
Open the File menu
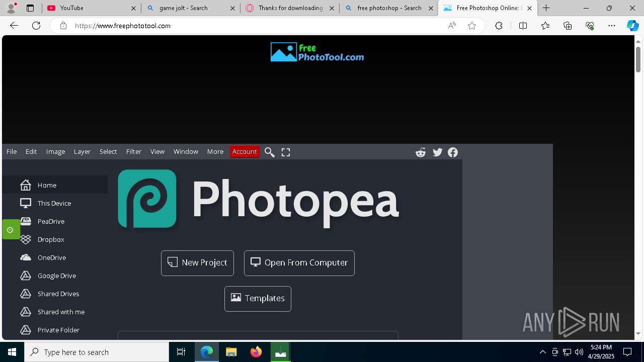pos(12,151)
